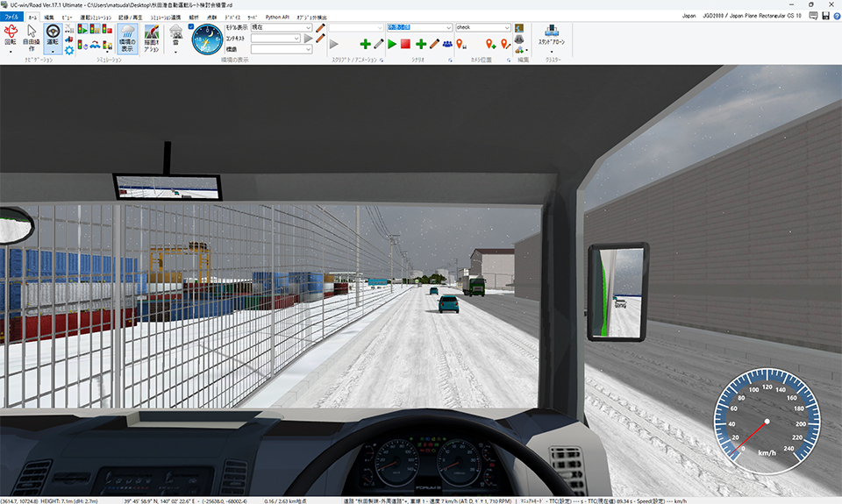Open the シナリオ group dialog launcher
Image resolution: width=842 pixels, height=504 pixels.
click(450, 60)
